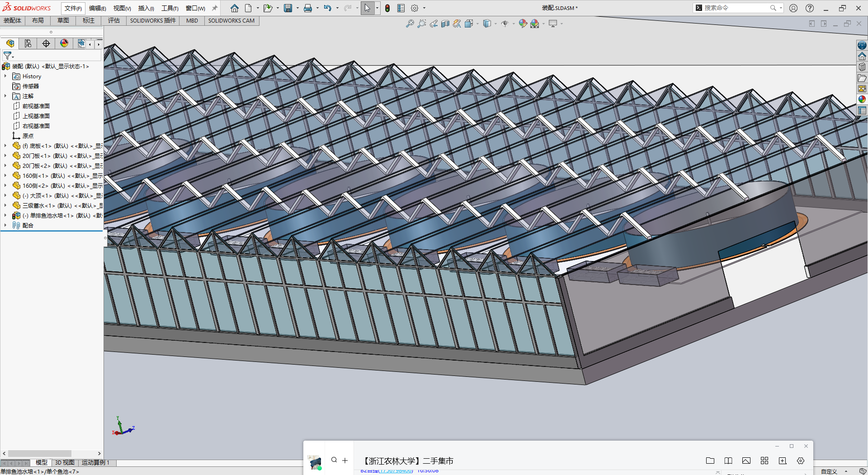868x475 pixels.
Task: Switch to the FeatureManager design tree tab
Action: pos(10,43)
